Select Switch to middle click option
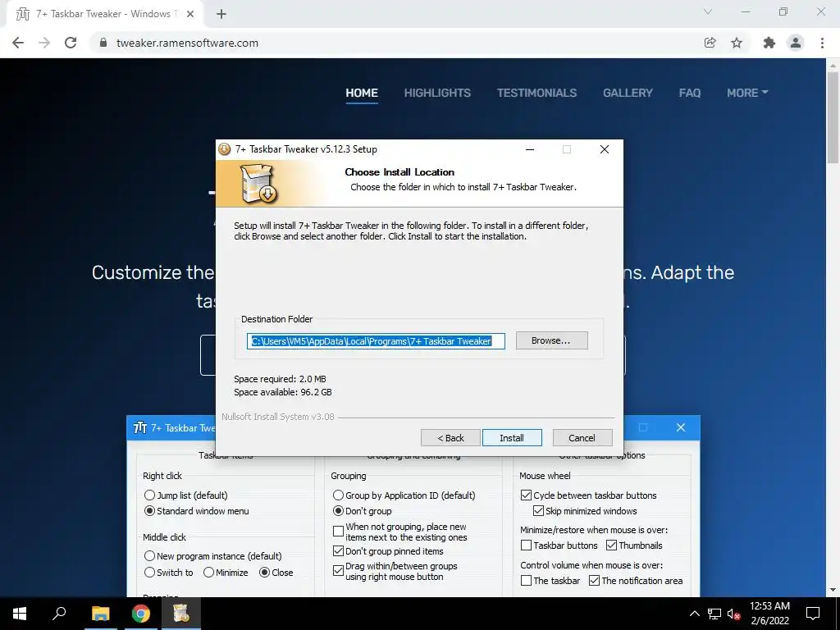 point(168,573)
